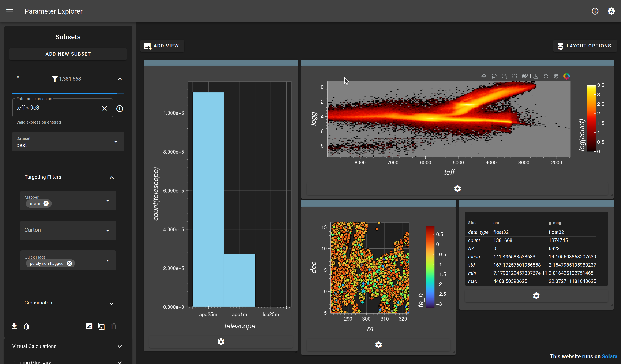Open settings gear of ra-dec scatter plot
Screen dimensions: 621x364
pos(378,345)
